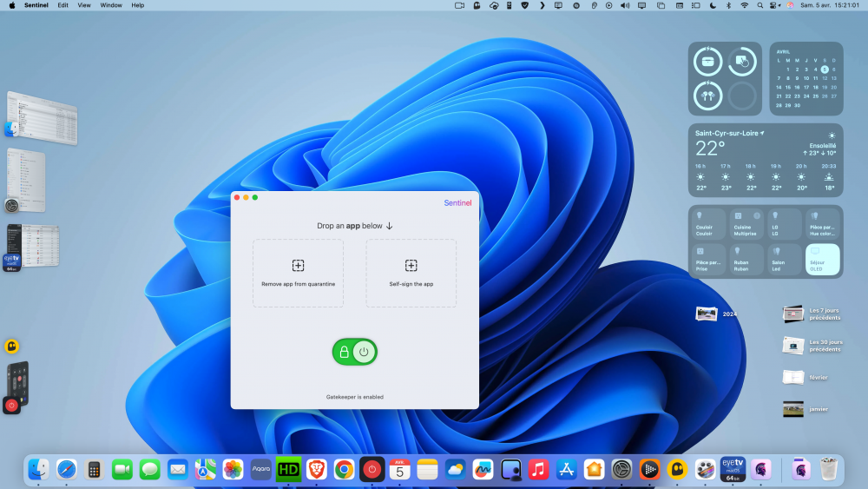Image resolution: width=868 pixels, height=489 pixels.
Task: Launch Google Chrome from the Dock
Action: [x=345, y=470]
